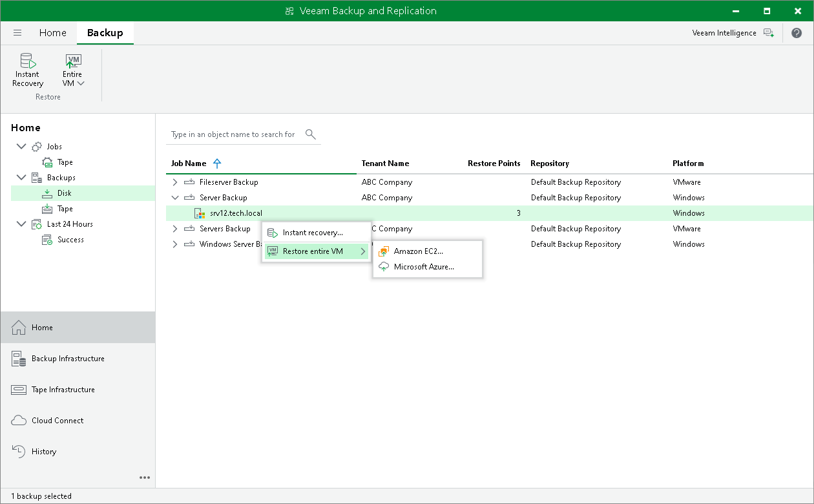Collapse the Last 24 Hours node
This screenshot has width=814, height=504.
tap(21, 224)
